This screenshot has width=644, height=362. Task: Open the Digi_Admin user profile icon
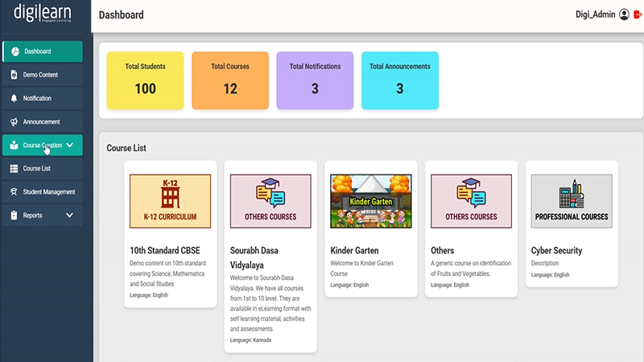pyautogui.click(x=624, y=15)
